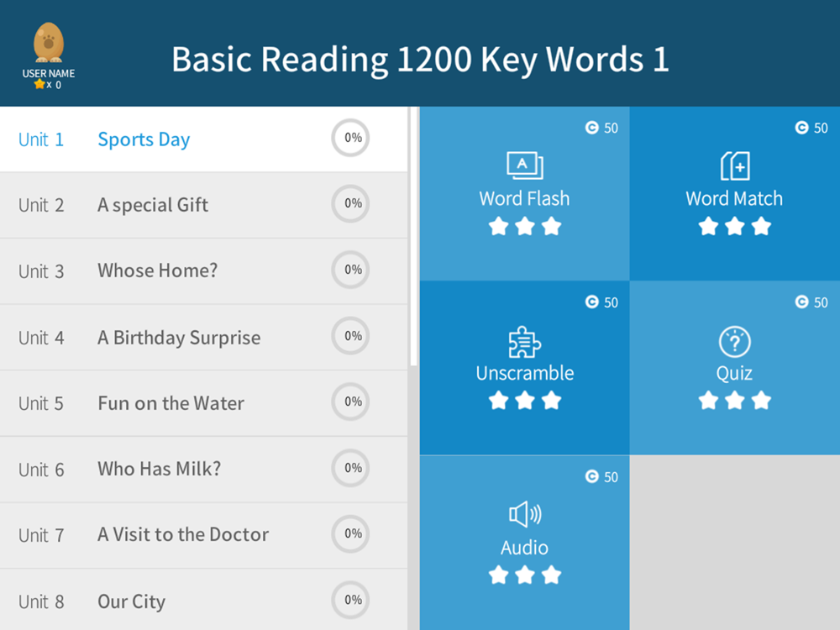Click the coin icon on Quiz tile
Screen dimensions: 840x630
coord(801,302)
